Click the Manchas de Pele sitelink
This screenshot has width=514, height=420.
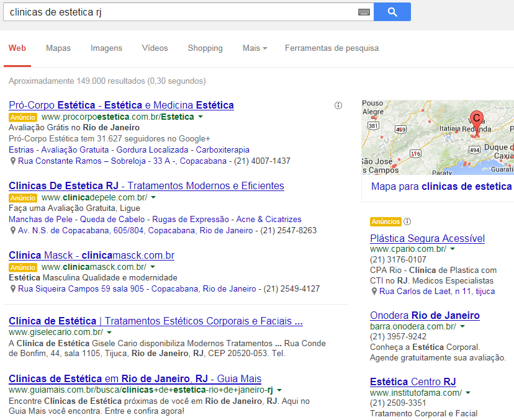pyautogui.click(x=40, y=220)
